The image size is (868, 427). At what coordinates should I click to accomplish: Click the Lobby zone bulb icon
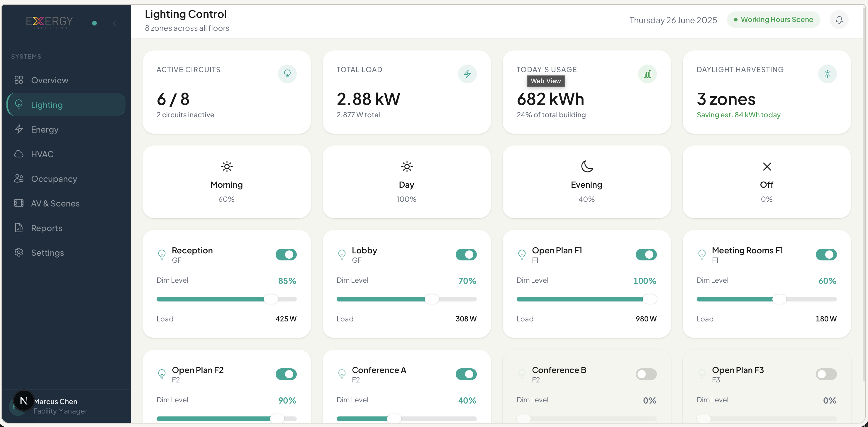[x=342, y=255]
